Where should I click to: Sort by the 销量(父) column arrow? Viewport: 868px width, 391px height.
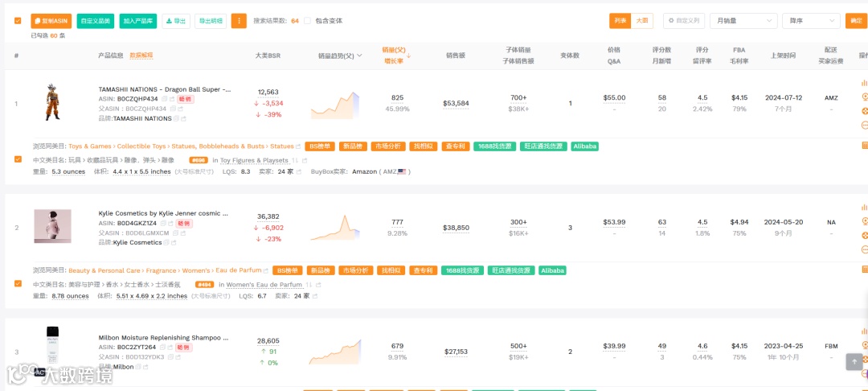point(408,56)
